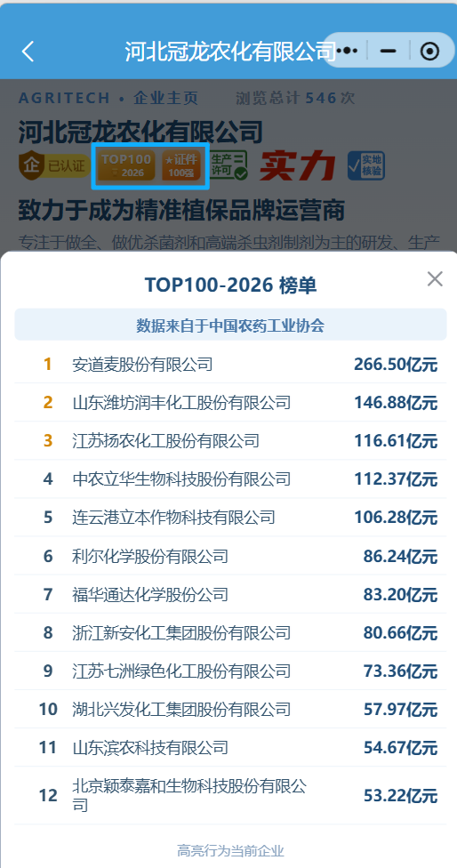
Task: Select 利尔化学股份有限公司 row
Action: [230, 556]
